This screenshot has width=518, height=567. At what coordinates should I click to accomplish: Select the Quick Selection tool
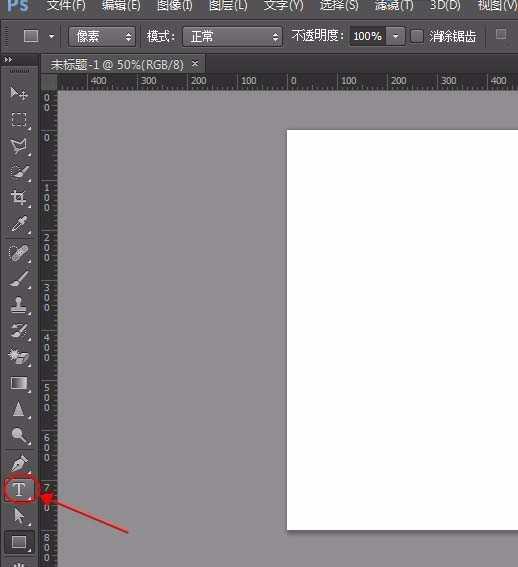(x=19, y=172)
